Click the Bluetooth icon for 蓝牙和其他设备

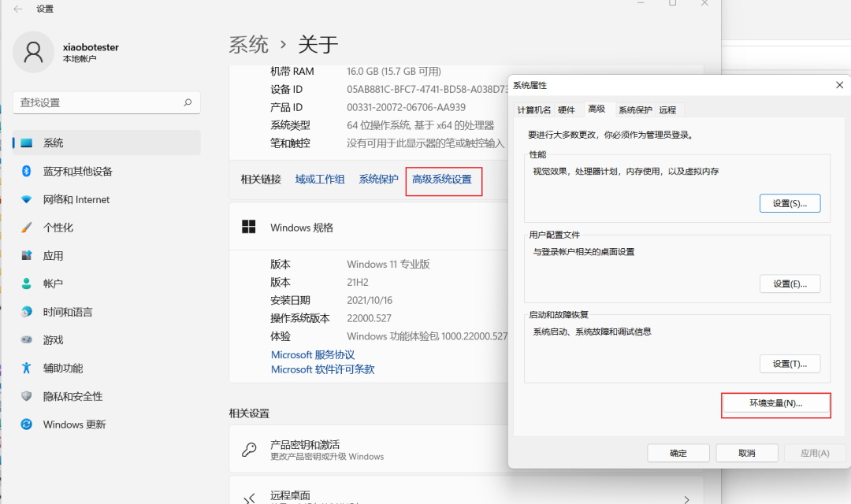26,171
